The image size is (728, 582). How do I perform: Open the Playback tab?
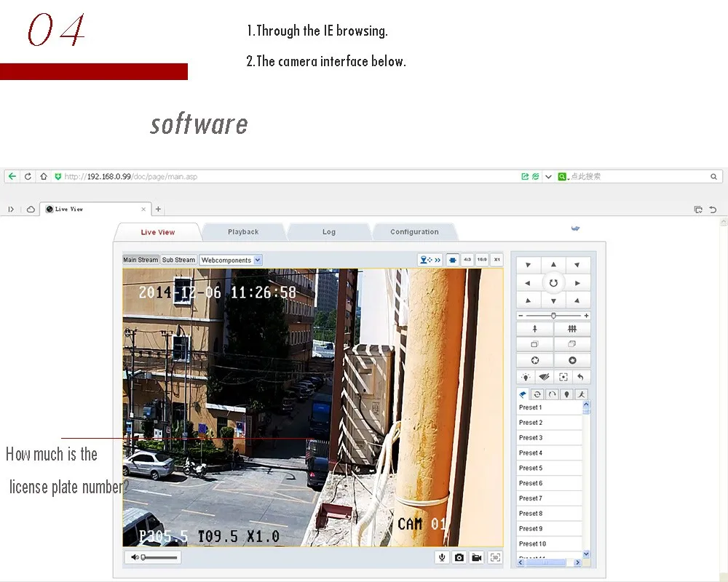coord(243,232)
